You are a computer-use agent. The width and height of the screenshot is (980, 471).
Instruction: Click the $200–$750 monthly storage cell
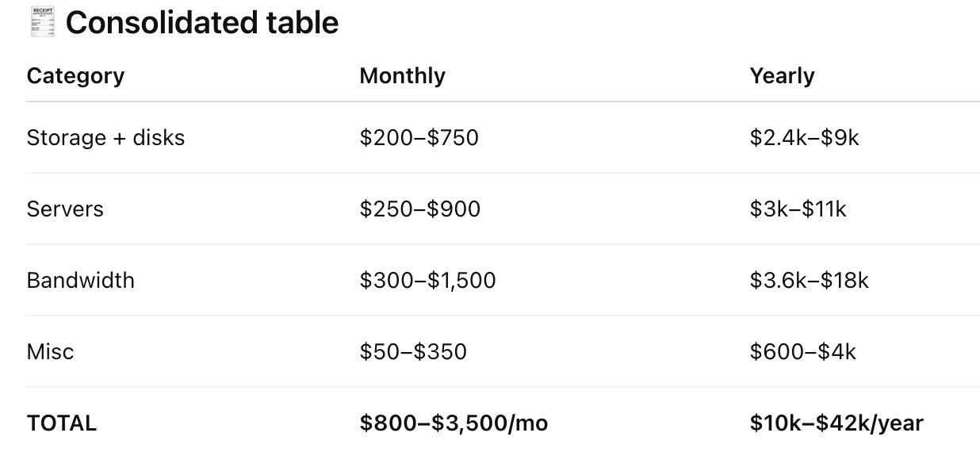(x=419, y=138)
